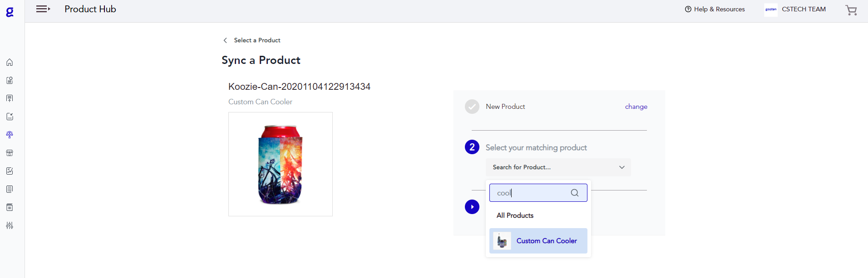Open the Billing sidebar icon
Viewport: 868px width, 278px height.
[x=10, y=189]
